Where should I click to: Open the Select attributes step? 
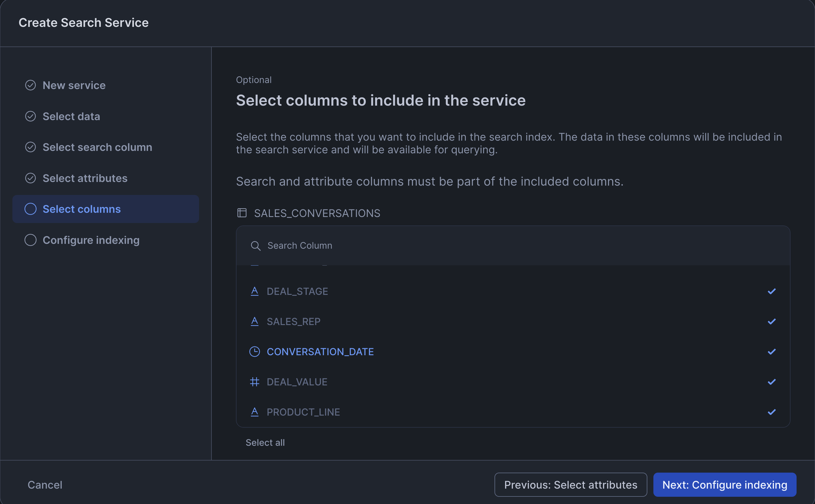pyautogui.click(x=85, y=178)
